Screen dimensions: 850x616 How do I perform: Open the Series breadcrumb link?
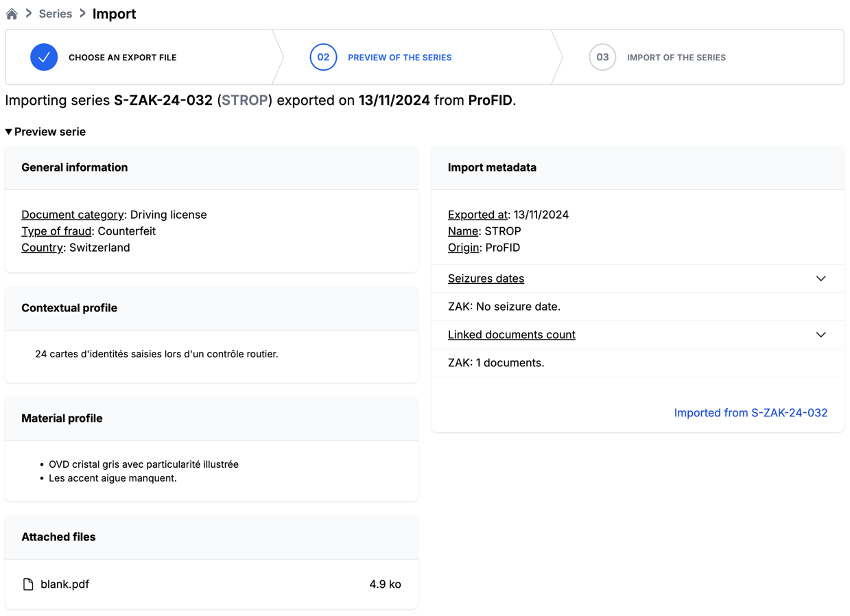[x=56, y=14]
